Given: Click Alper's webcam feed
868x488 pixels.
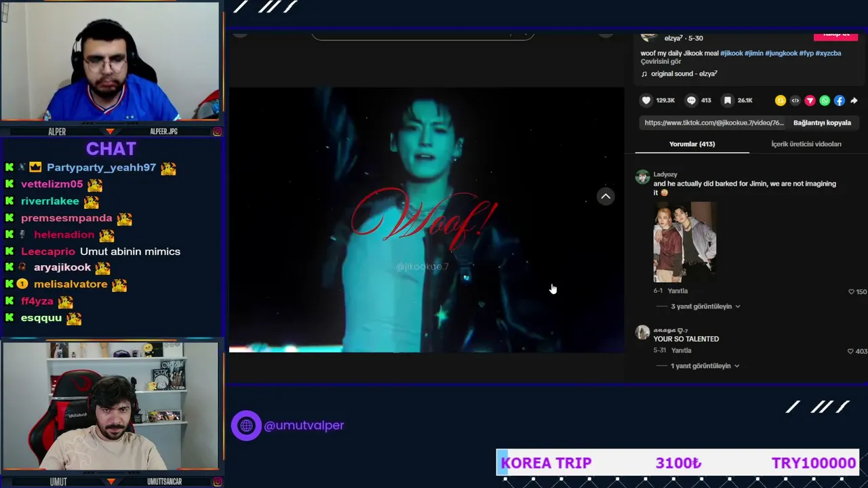Looking at the screenshot, I should click(111, 62).
